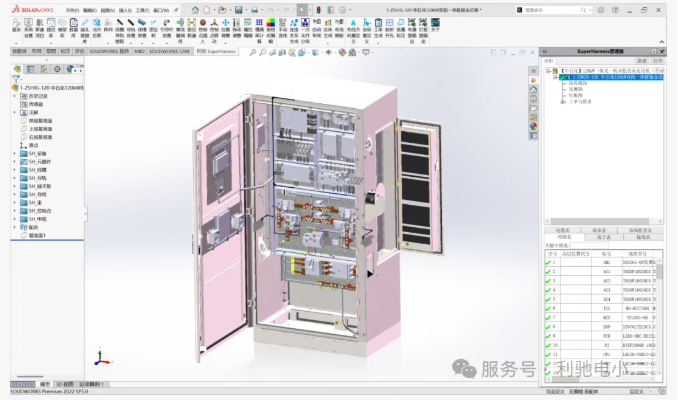Toggle the green check on table row 1

[x=548, y=262]
